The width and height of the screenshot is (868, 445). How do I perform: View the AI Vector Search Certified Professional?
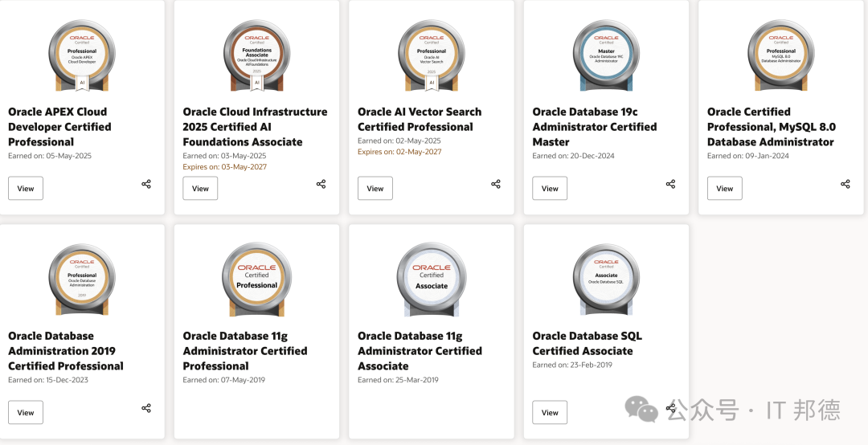point(375,188)
